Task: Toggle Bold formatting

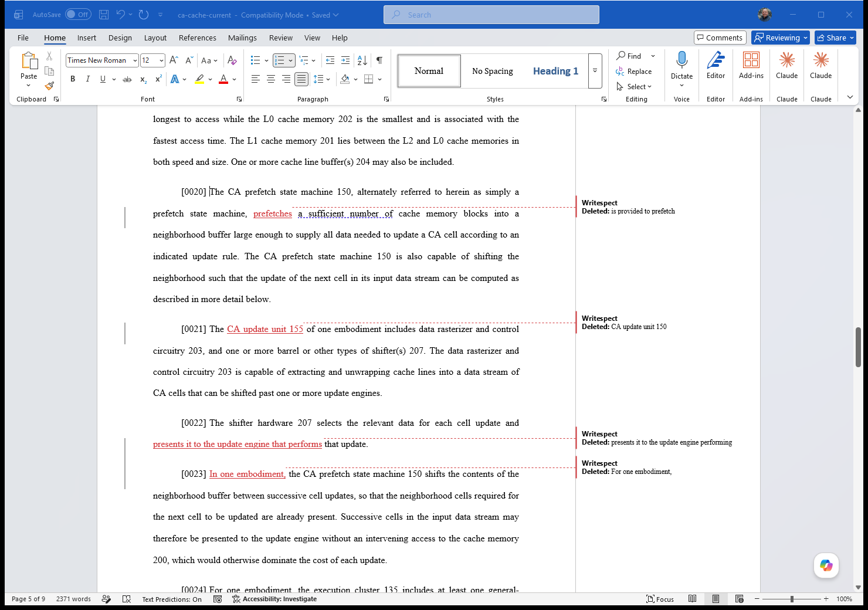Action: coord(73,79)
